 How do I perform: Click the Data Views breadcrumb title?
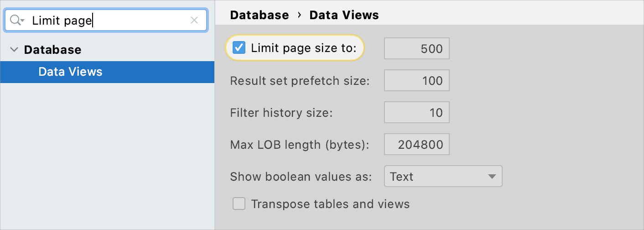pyautogui.click(x=344, y=15)
